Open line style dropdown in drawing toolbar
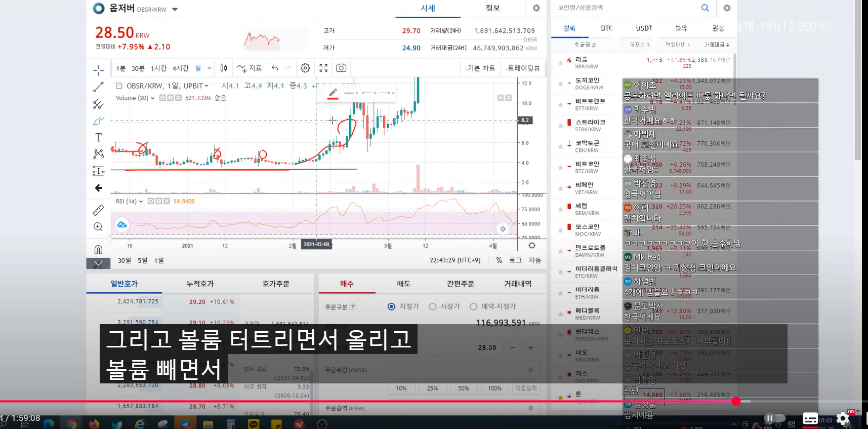This screenshot has width=868, height=429. (x=351, y=93)
